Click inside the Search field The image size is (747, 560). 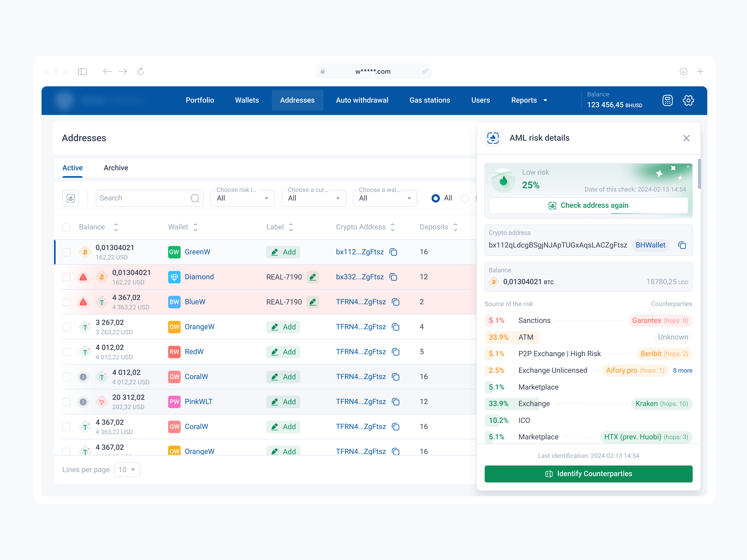click(x=145, y=198)
